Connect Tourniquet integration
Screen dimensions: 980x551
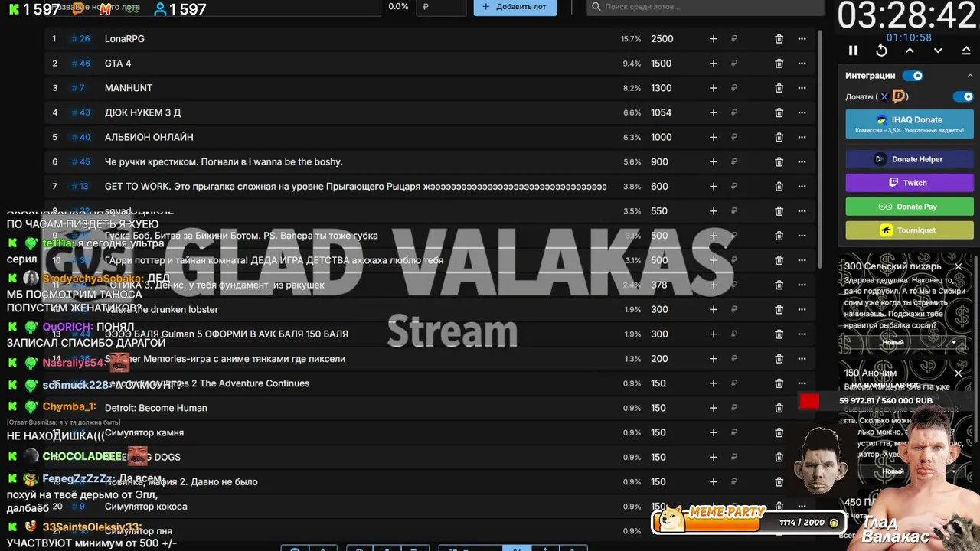910,230
